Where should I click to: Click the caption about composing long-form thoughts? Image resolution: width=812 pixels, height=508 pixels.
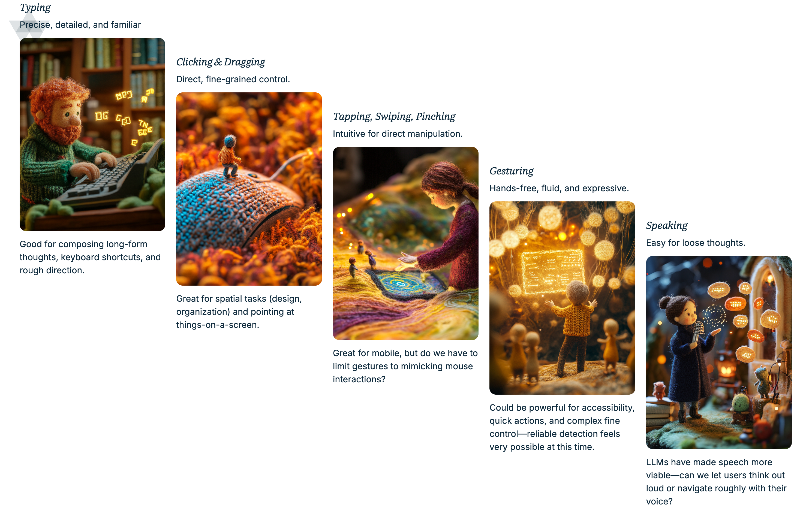90,257
